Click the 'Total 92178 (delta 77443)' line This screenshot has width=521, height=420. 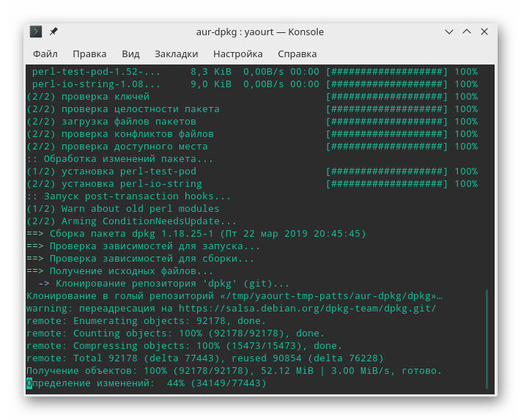pyautogui.click(x=205, y=358)
